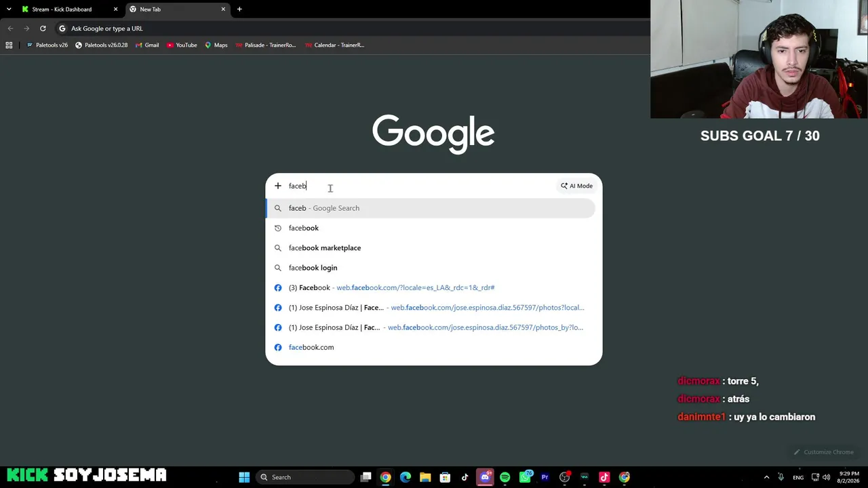This screenshot has height=488, width=868.
Task: Open the black TikTok taskbar icon
Action: pyautogui.click(x=465, y=477)
